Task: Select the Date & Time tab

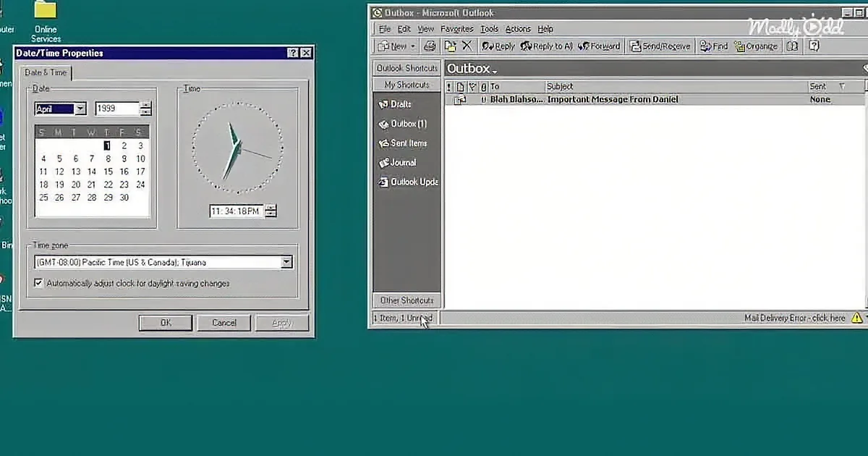Action: point(46,72)
